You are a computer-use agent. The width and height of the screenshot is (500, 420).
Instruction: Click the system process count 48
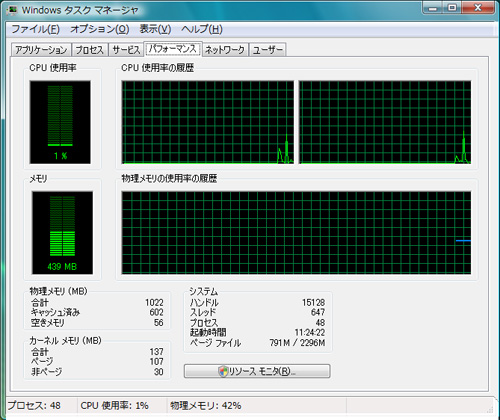[x=320, y=323]
